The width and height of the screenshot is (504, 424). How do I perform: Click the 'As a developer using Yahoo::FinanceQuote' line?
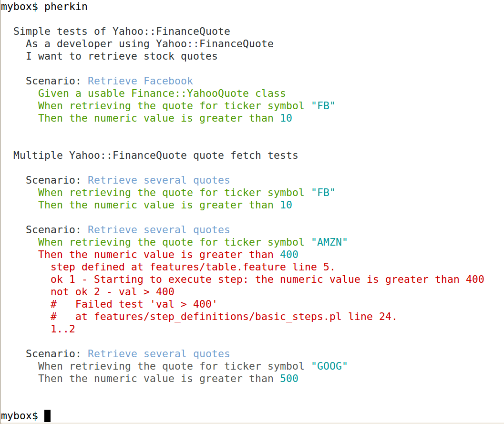150,44
